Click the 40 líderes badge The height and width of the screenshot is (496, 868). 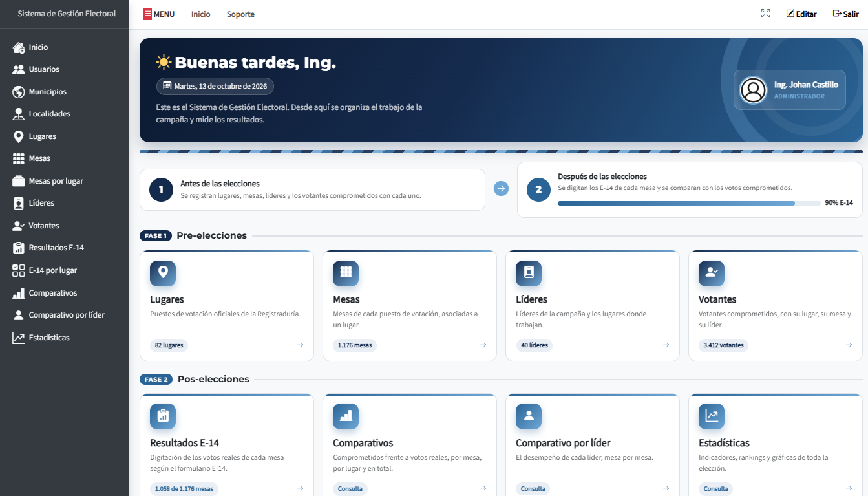(534, 345)
